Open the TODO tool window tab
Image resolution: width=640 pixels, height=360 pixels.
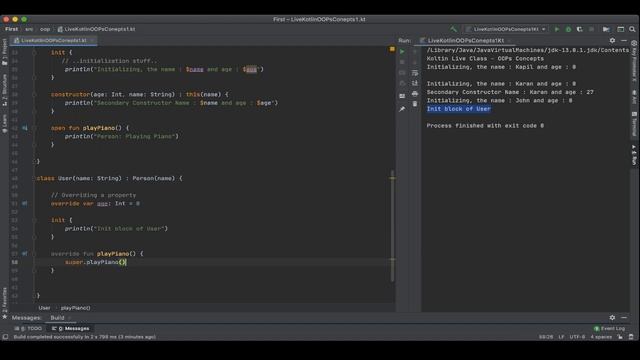[28, 328]
